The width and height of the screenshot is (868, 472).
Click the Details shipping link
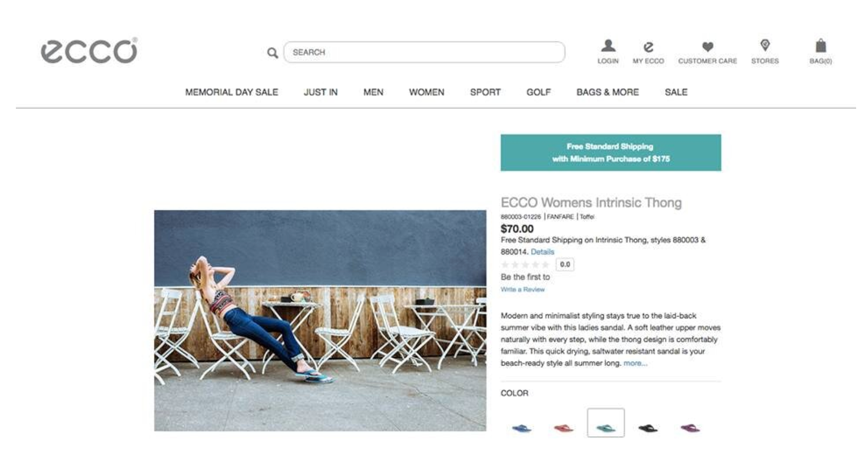(542, 252)
